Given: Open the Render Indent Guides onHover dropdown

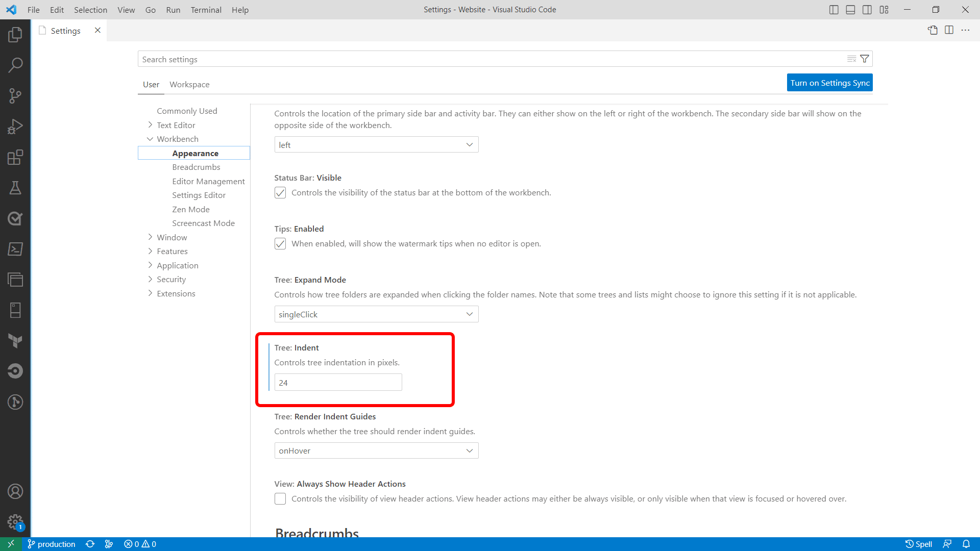Looking at the screenshot, I should tap(377, 450).
